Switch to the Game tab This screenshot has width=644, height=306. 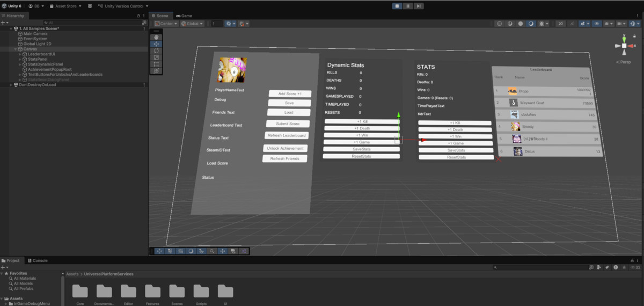[184, 16]
